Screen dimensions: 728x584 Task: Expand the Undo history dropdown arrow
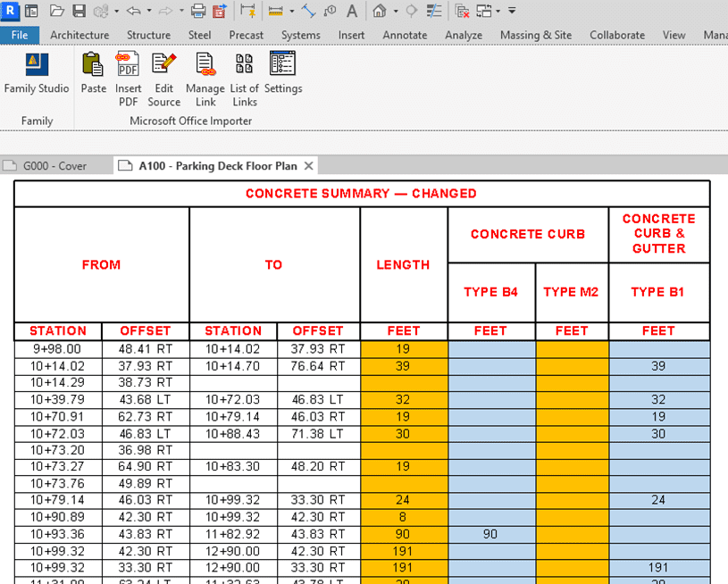click(x=149, y=11)
